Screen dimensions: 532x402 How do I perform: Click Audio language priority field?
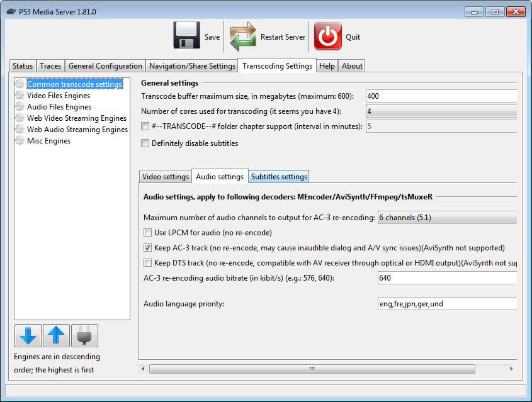(447, 304)
